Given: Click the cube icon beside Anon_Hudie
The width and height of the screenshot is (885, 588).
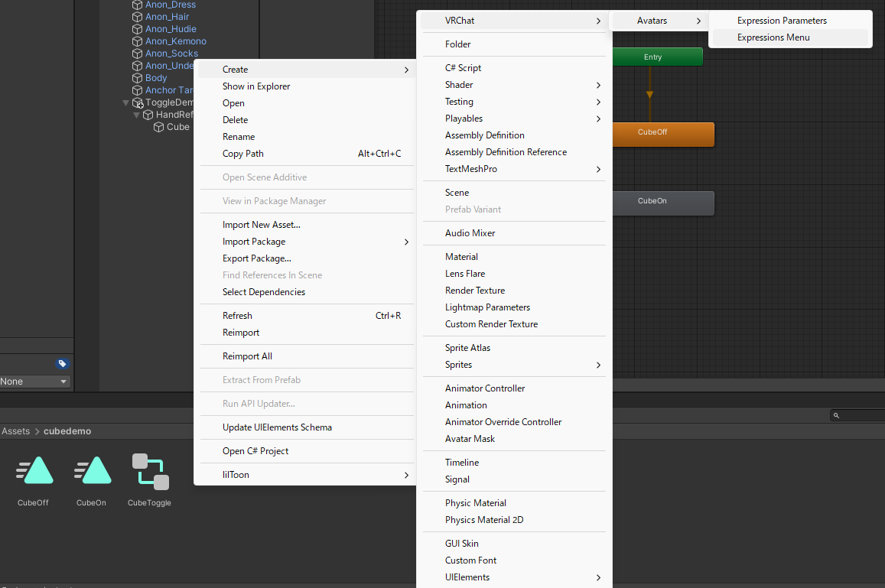Looking at the screenshot, I should [137, 29].
